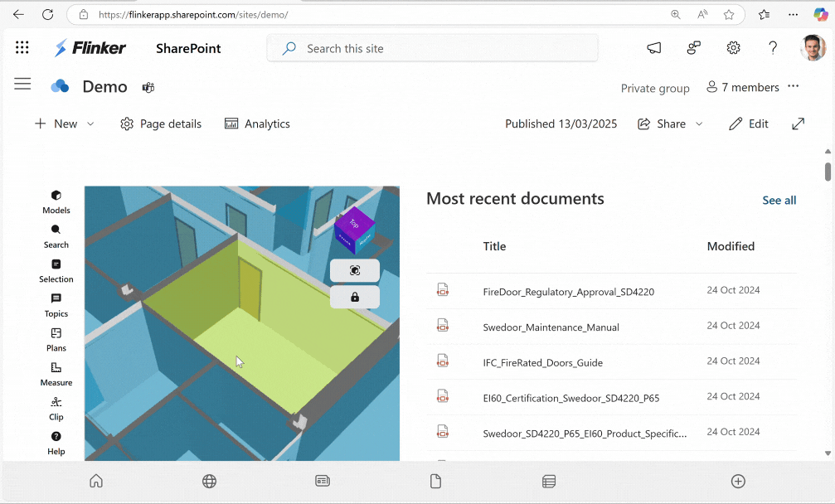This screenshot has width=835, height=504.
Task: Click the Share button
Action: [x=662, y=124]
